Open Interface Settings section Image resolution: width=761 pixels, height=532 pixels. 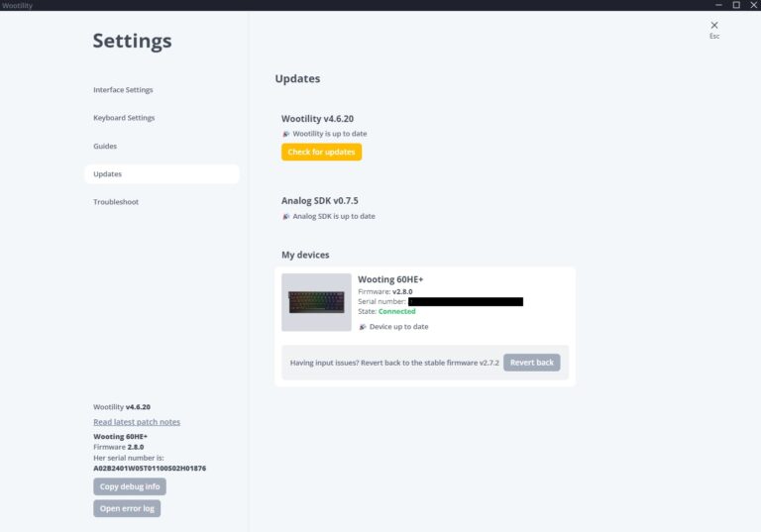(x=123, y=90)
